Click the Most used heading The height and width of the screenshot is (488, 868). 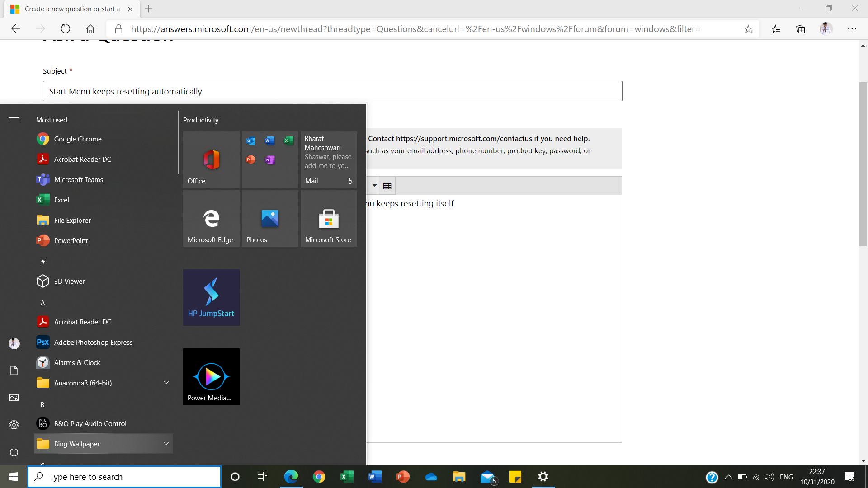[x=52, y=120]
